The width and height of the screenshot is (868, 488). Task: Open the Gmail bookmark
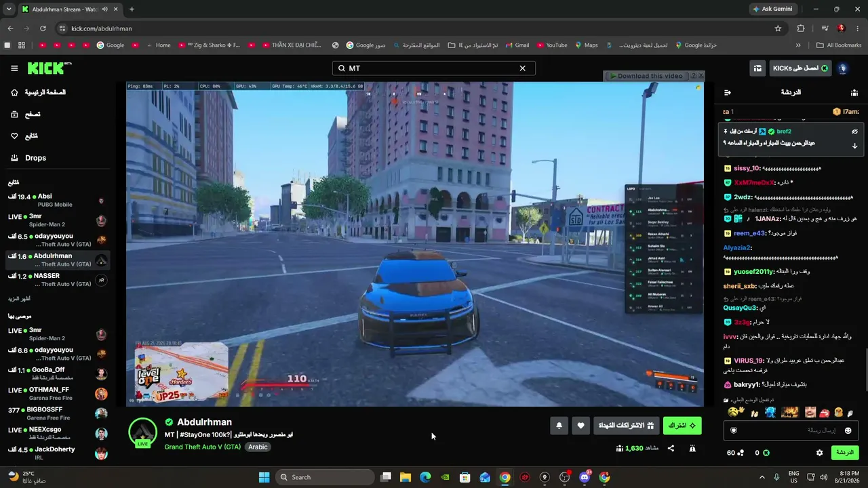[517, 45]
